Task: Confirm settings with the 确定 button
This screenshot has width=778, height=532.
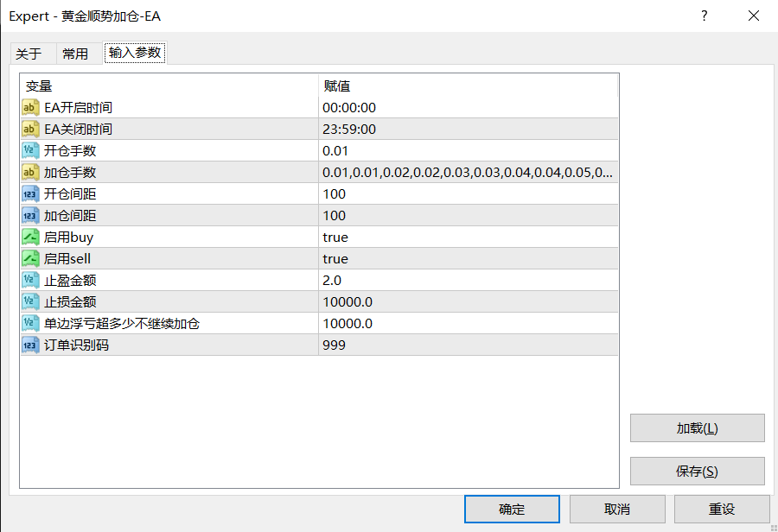Action: [x=512, y=510]
